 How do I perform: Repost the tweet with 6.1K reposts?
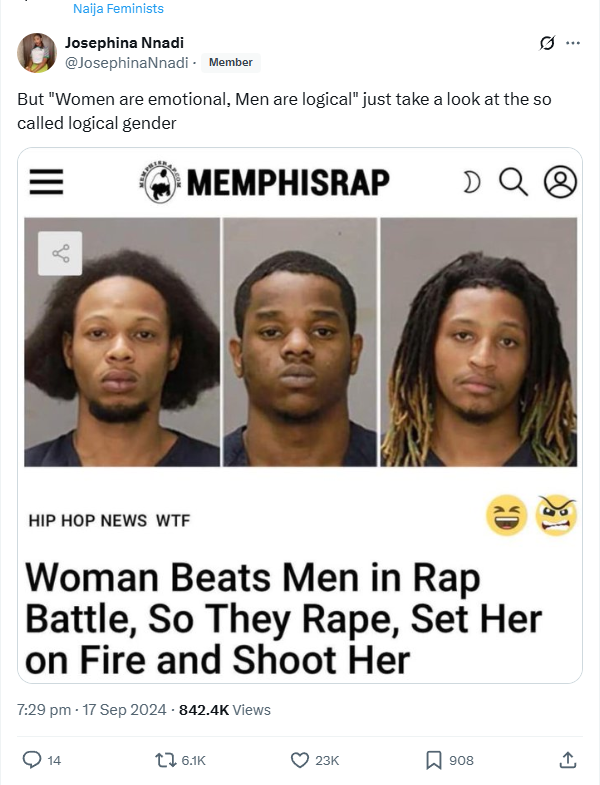[x=180, y=760]
